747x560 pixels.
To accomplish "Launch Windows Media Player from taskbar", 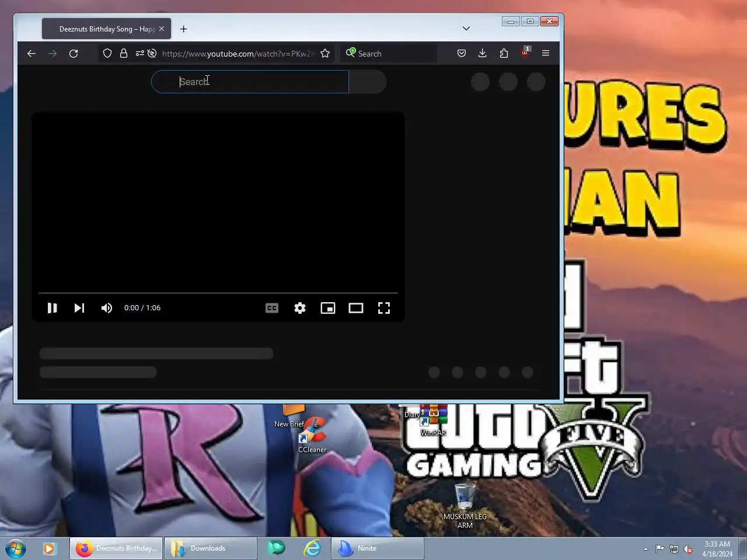I will coord(49,548).
